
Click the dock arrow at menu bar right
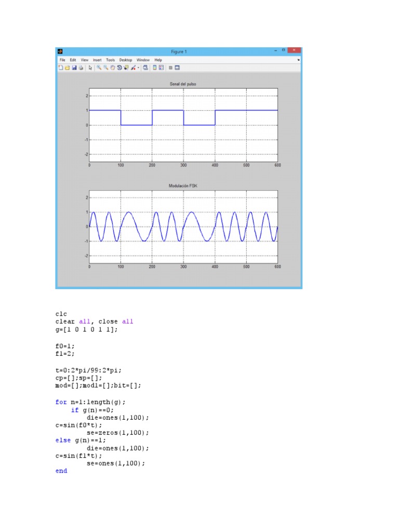coord(298,60)
